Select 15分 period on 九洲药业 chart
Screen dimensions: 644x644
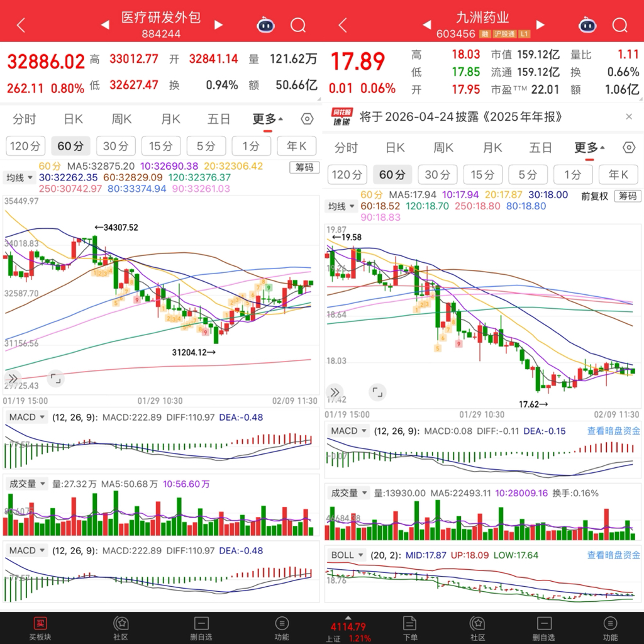pos(482,175)
